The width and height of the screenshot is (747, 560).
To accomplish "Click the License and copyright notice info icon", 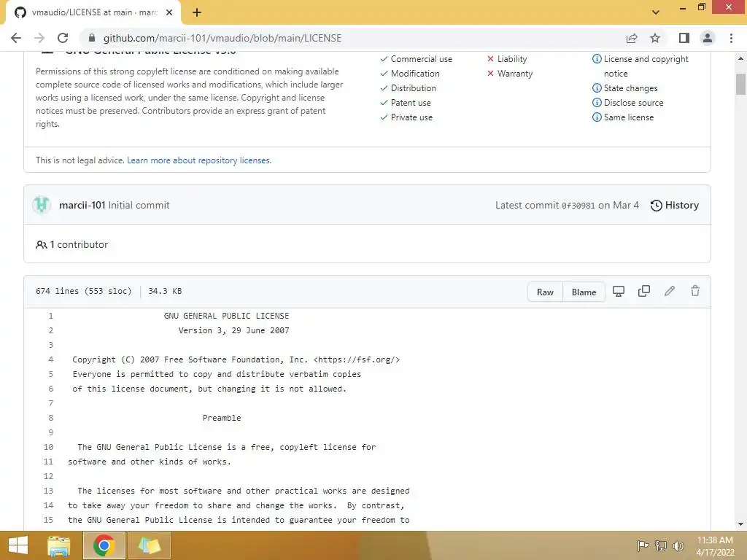I will [597, 59].
